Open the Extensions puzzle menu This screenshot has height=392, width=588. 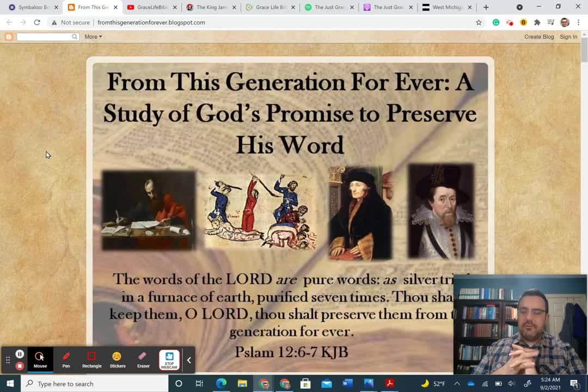coord(537,22)
